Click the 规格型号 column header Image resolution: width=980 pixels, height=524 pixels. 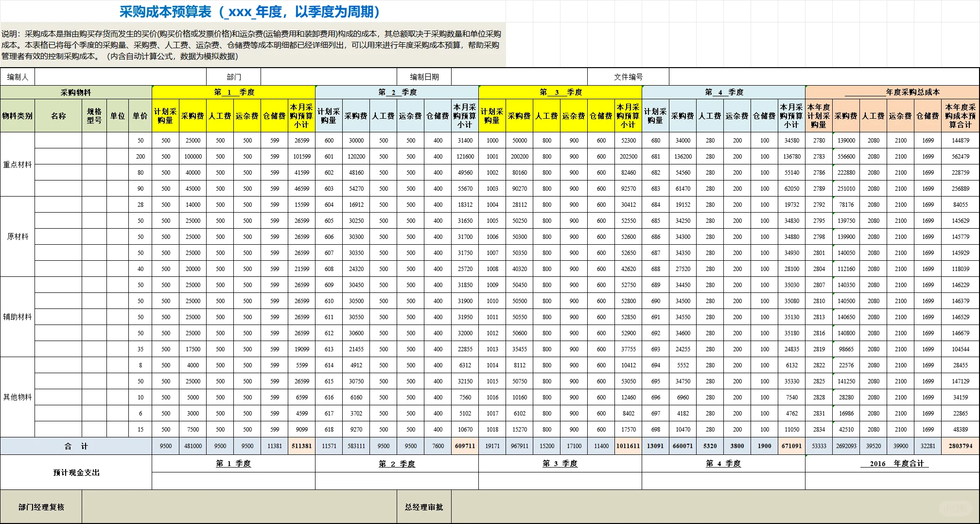[x=94, y=116]
